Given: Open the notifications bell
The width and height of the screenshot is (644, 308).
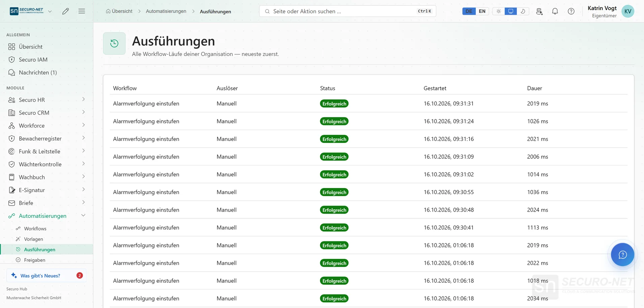Looking at the screenshot, I should (555, 11).
